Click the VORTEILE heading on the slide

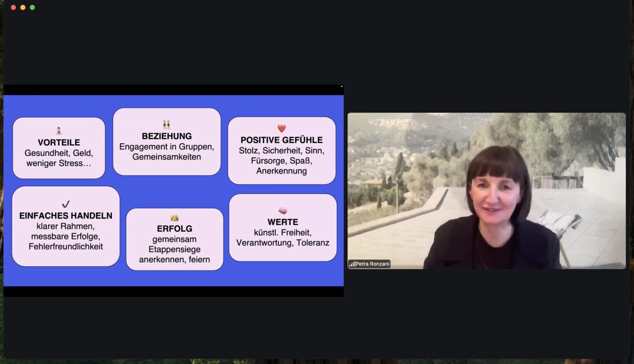(59, 143)
